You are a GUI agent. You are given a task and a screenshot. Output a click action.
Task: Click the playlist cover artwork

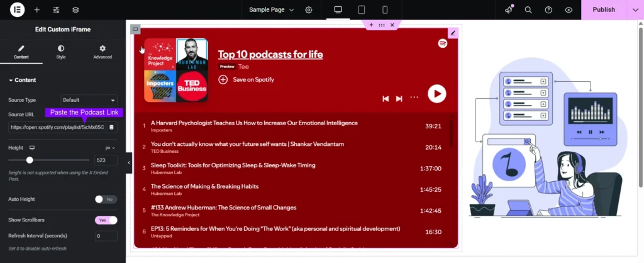point(176,70)
